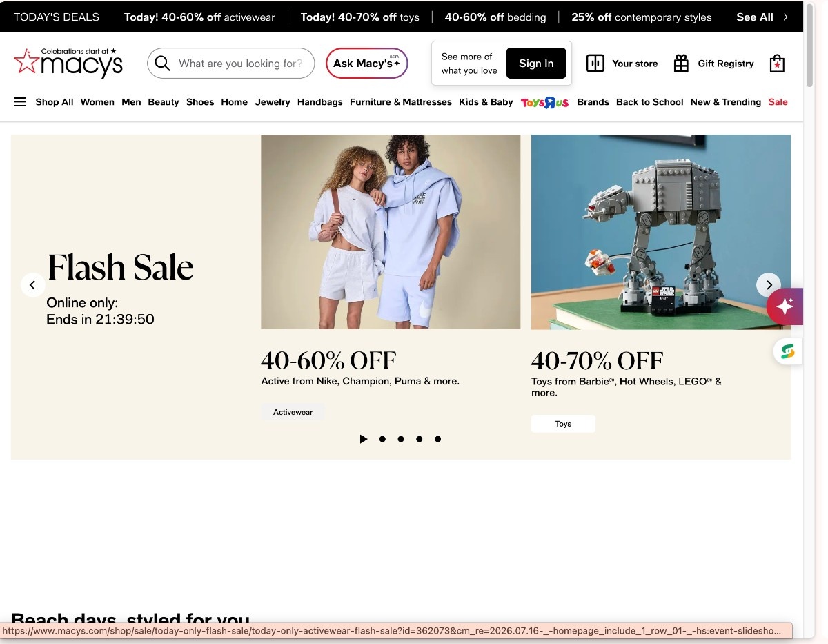Open Furniture & Mattresses menu
828x644 pixels.
coord(401,102)
